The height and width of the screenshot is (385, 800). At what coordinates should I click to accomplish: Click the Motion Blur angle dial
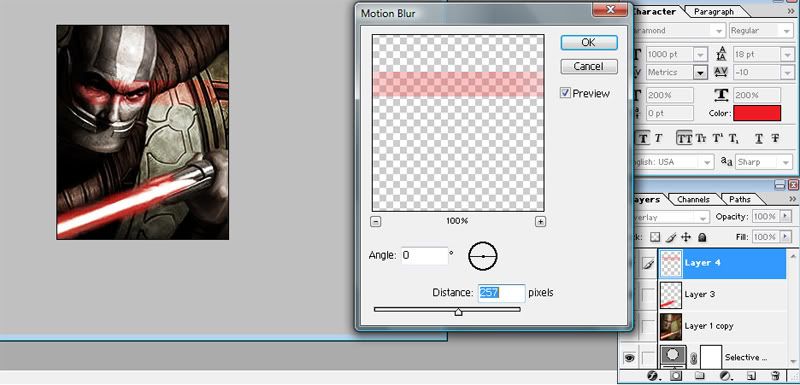pos(483,256)
